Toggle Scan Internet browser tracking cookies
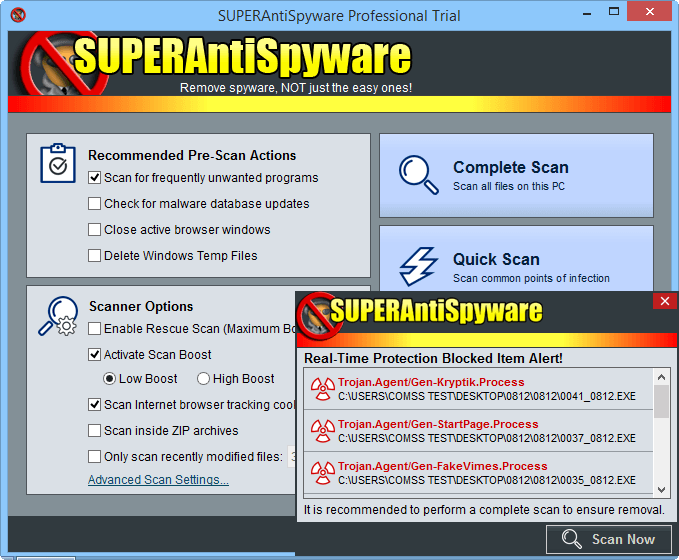This screenshot has height=560, width=679. (94, 405)
